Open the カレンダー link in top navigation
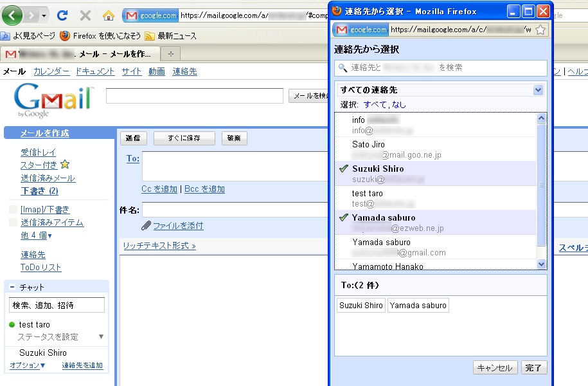This screenshot has width=588, height=386. point(51,71)
